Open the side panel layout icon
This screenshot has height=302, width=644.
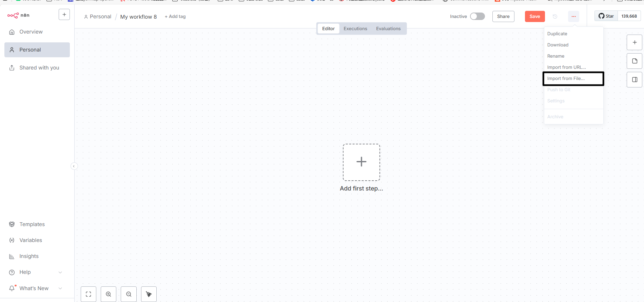[x=635, y=80]
